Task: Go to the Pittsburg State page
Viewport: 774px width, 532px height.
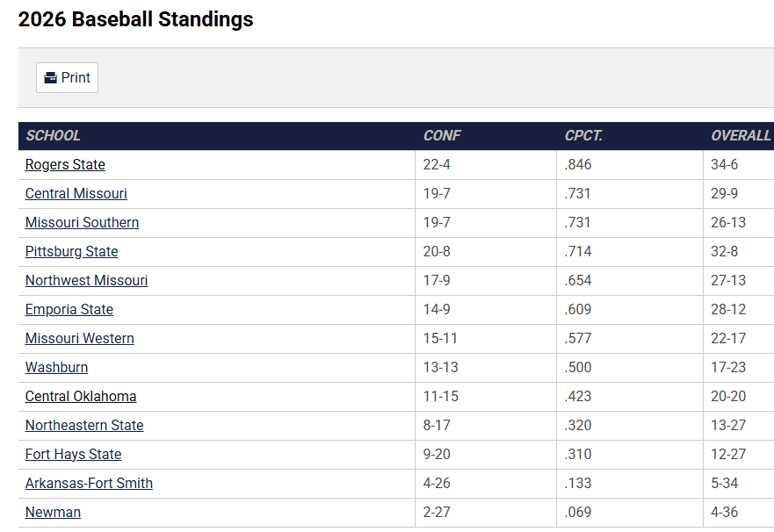Action: (71, 252)
